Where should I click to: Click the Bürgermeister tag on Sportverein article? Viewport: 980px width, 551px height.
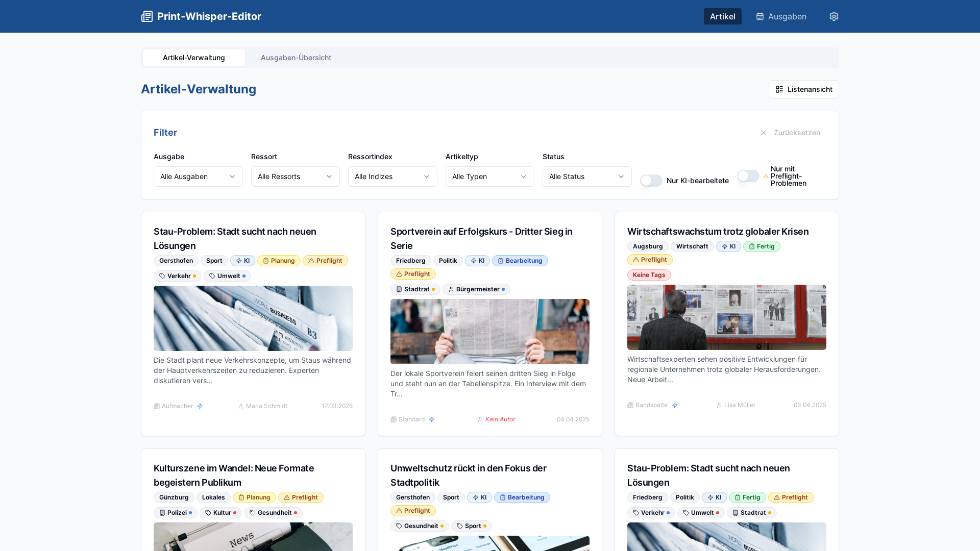476,289
